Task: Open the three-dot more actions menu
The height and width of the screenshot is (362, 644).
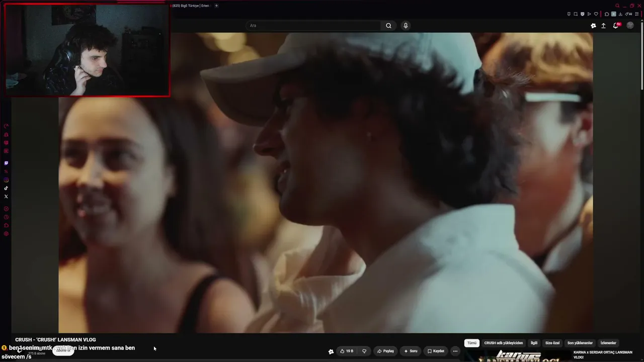Action: [x=455, y=351]
